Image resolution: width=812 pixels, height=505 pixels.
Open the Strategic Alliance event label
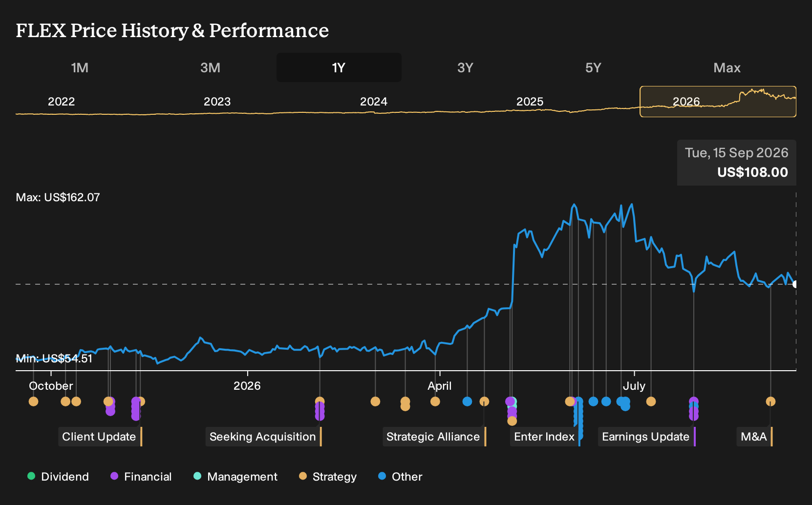[434, 437]
